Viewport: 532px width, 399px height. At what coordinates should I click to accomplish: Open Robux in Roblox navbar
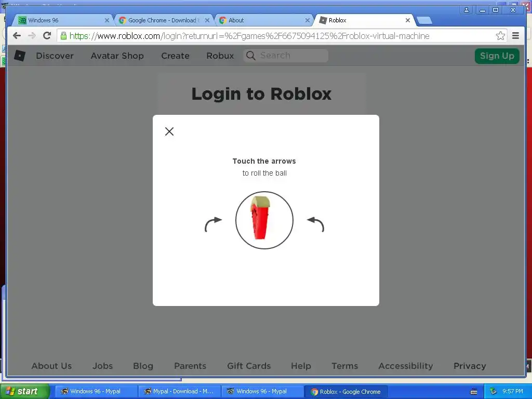[x=220, y=56]
